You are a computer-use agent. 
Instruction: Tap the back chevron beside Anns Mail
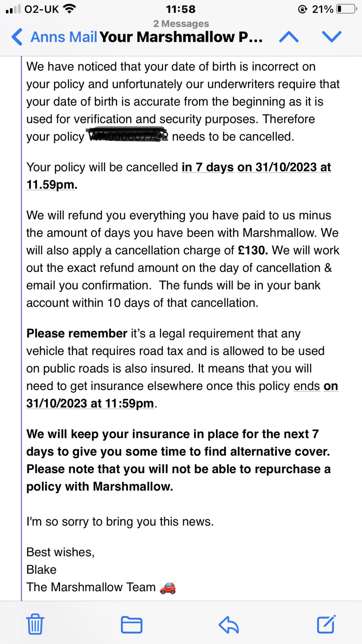17,37
